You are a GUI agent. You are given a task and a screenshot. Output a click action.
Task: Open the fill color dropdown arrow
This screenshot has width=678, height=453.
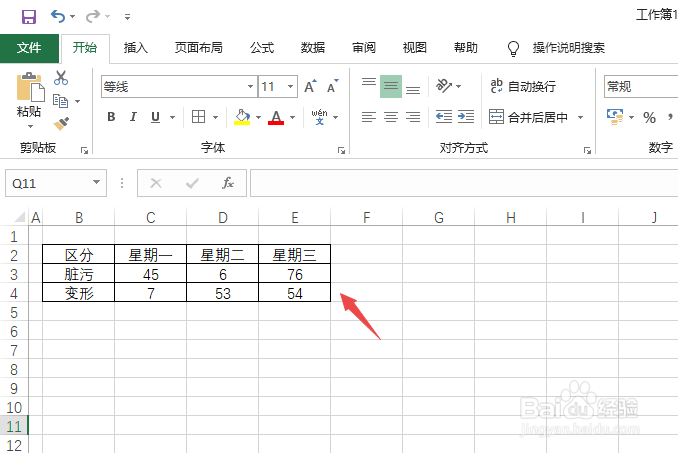(259, 117)
